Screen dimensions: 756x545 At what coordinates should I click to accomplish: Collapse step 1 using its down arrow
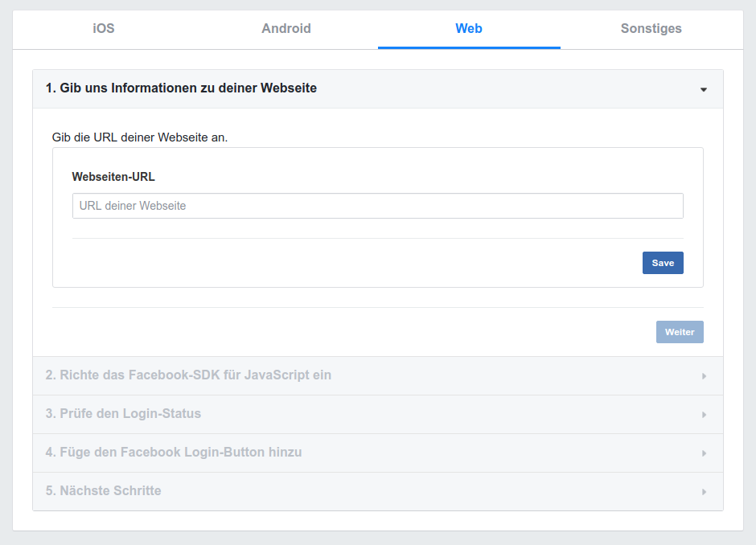704,89
